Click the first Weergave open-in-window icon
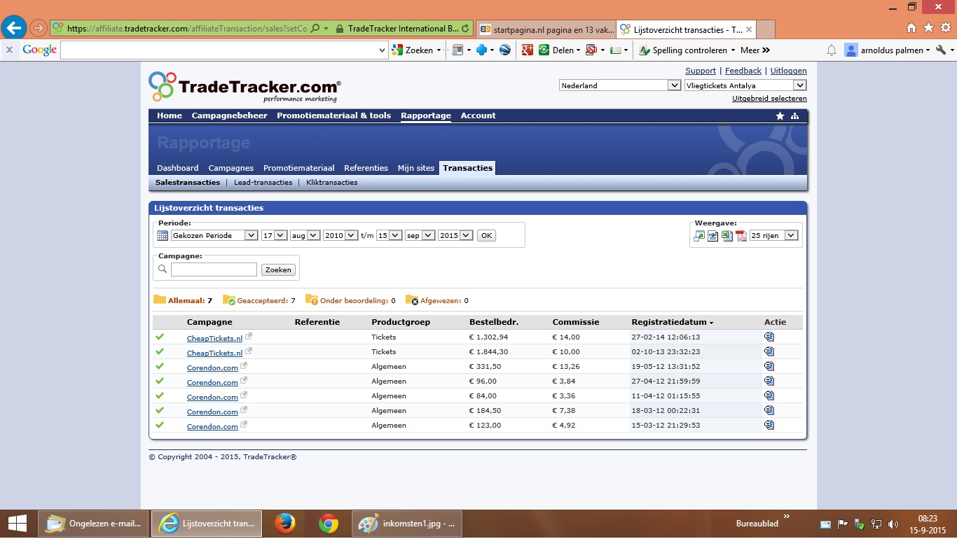The image size is (957, 560). coord(699,236)
